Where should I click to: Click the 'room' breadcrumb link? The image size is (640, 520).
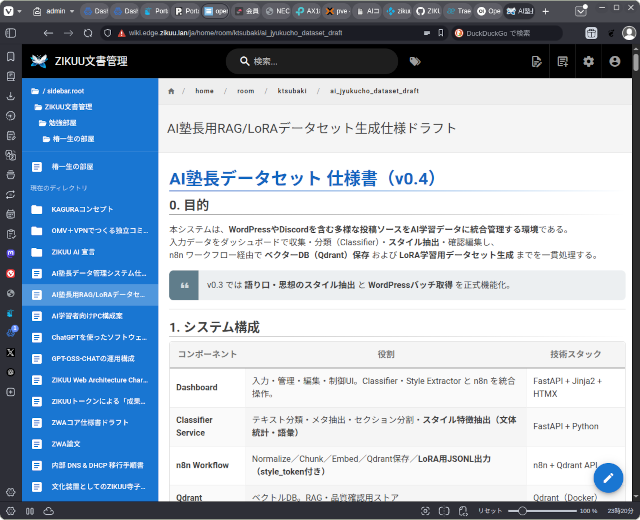pos(246,91)
